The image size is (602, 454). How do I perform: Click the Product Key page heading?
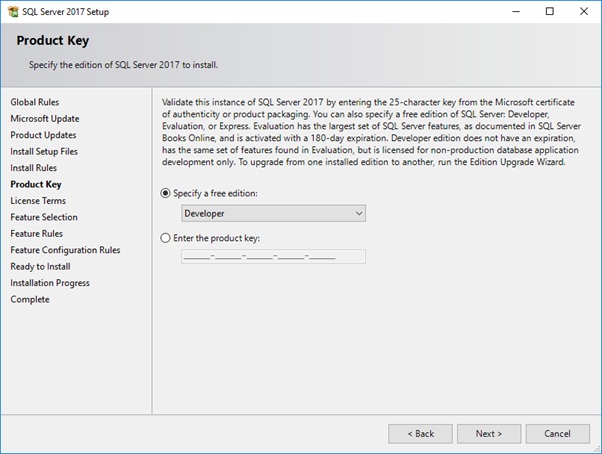(53, 41)
